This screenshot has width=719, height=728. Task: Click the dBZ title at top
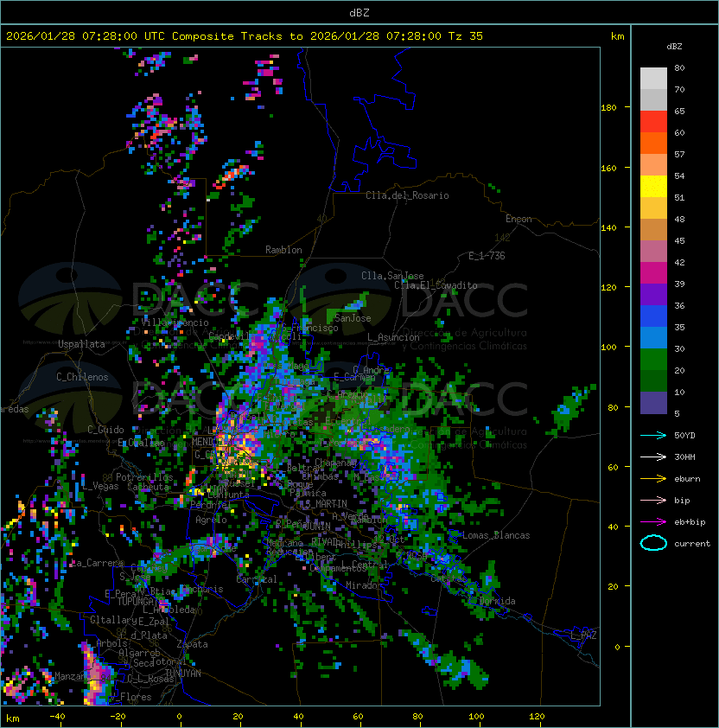pyautogui.click(x=359, y=13)
